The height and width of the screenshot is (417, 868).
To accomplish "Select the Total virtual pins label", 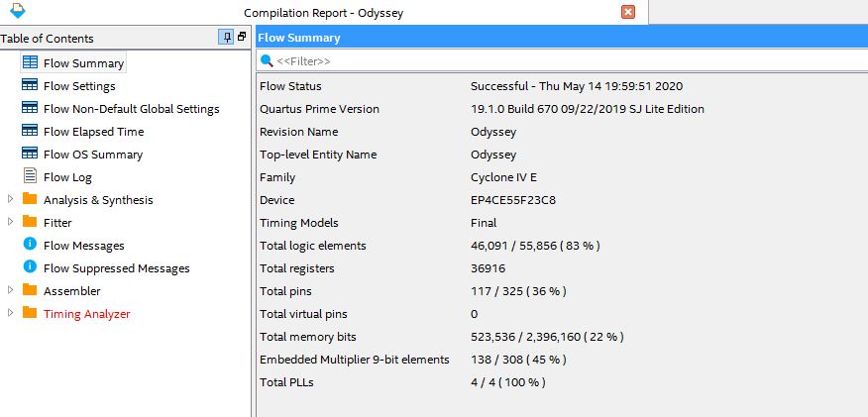I will 303,314.
